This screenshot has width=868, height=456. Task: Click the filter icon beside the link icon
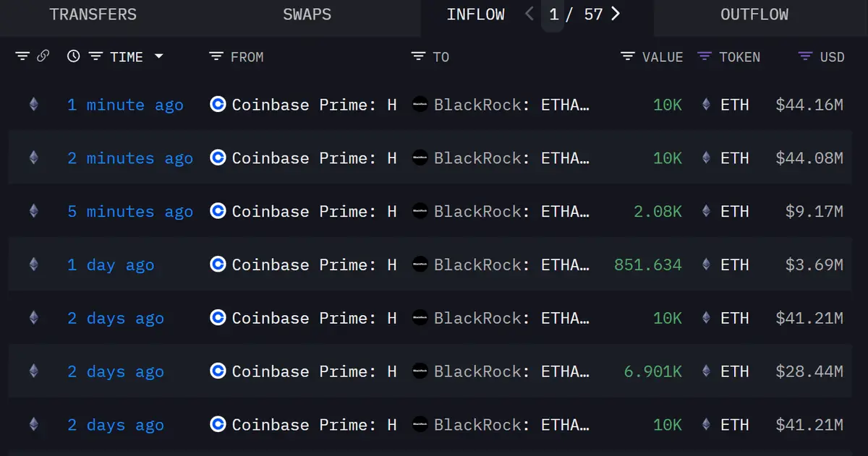pos(22,56)
